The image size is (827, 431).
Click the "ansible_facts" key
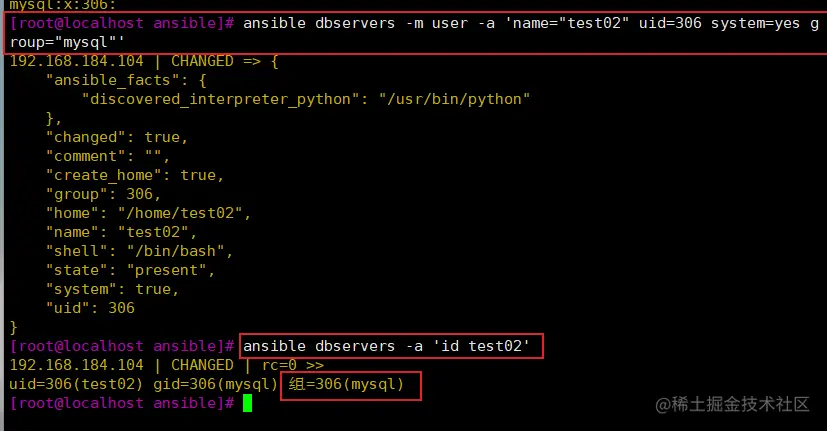pyautogui.click(x=112, y=80)
